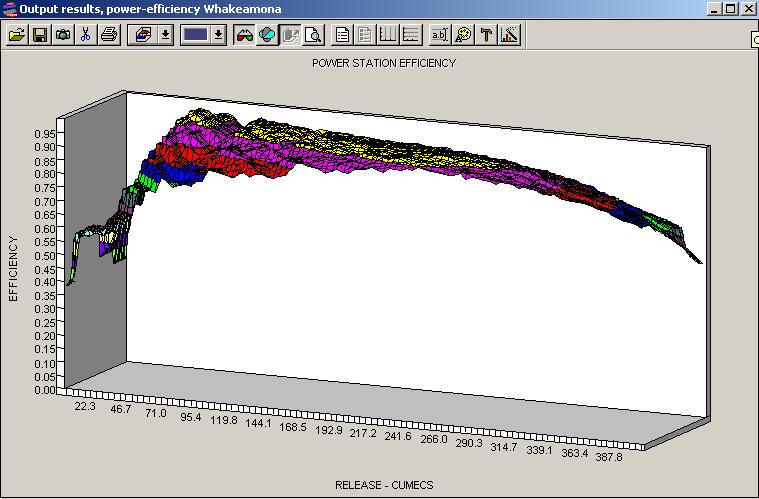This screenshot has width=759, height=499.
Task: Expand the chart type dropdown arrow
Action: tap(166, 35)
